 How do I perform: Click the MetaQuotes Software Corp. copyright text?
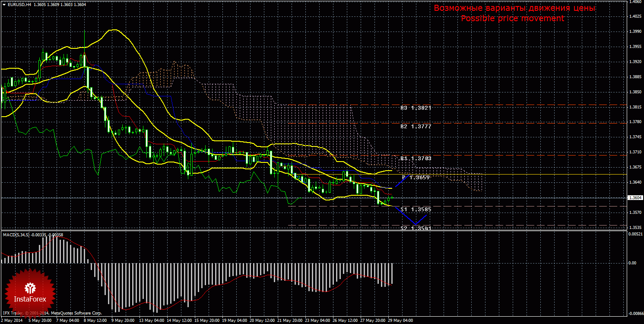point(76,313)
